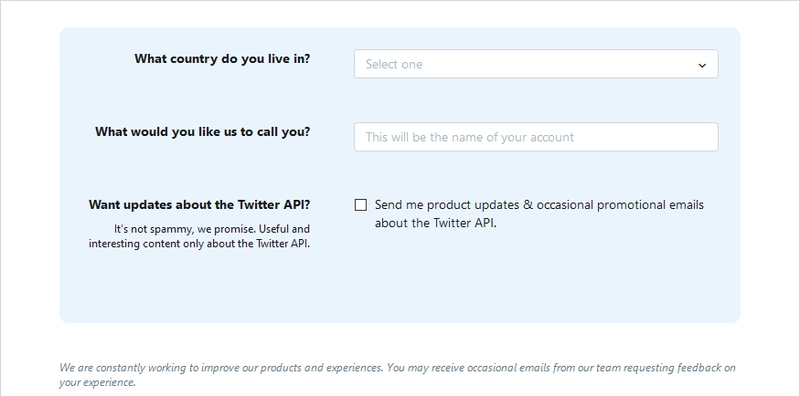The image size is (800, 396).
Task: Click 'about the Twitter API.' label line
Action: pyautogui.click(x=435, y=223)
